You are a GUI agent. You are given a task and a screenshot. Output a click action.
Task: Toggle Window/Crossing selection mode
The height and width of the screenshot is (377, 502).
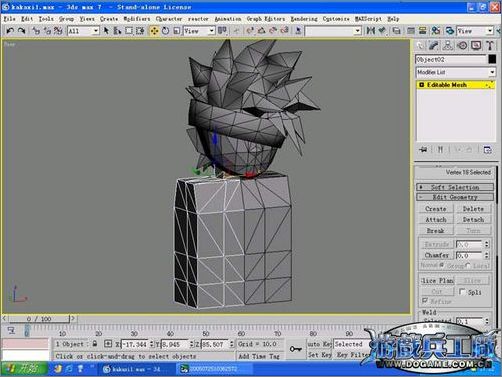[x=140, y=31]
